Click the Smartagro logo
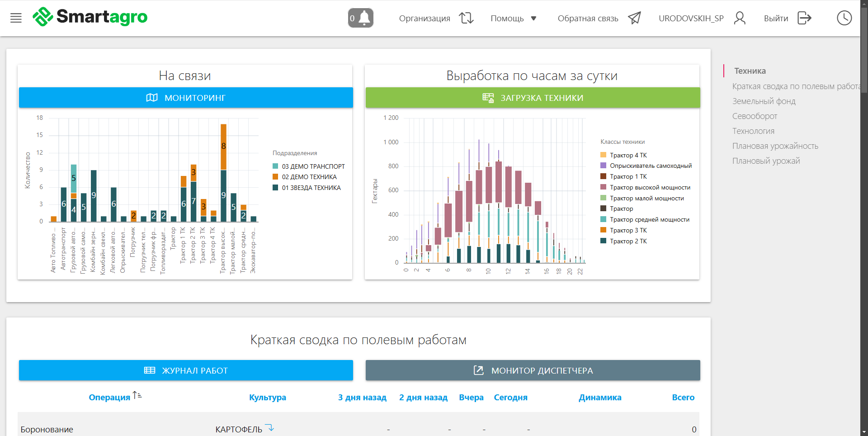This screenshot has width=868, height=436. [90, 17]
